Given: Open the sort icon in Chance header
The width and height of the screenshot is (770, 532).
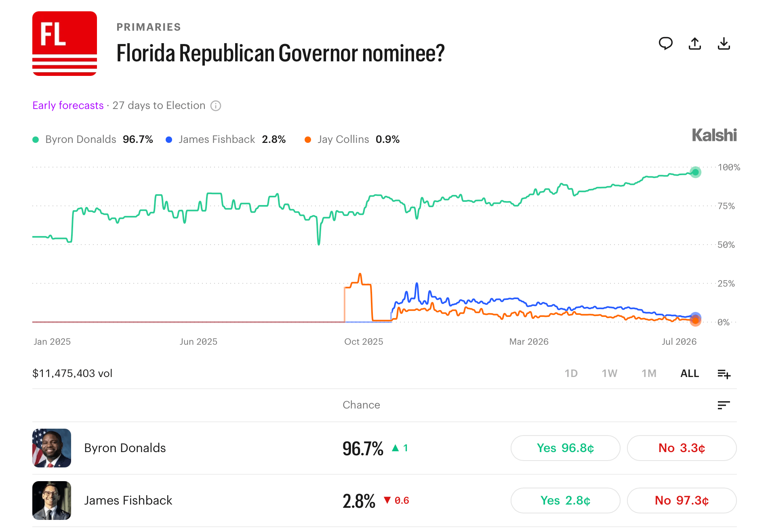Looking at the screenshot, I should pos(724,405).
